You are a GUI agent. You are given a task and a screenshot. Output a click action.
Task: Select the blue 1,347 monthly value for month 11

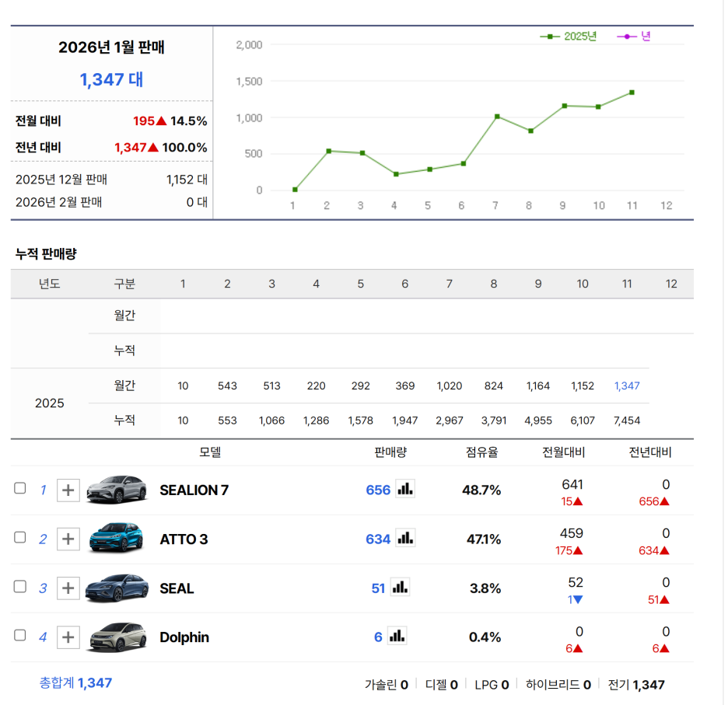(627, 386)
